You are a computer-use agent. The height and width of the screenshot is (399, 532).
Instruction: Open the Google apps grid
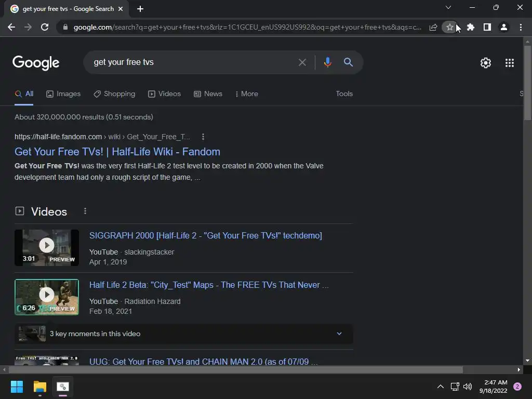(510, 63)
